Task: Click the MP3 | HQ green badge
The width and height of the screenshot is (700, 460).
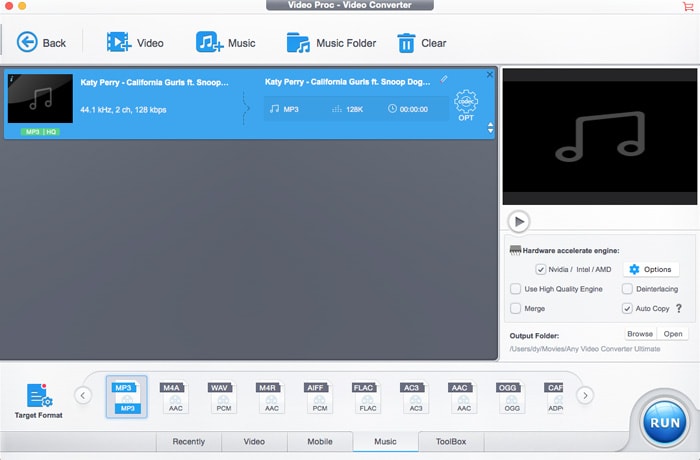Action: click(x=41, y=132)
